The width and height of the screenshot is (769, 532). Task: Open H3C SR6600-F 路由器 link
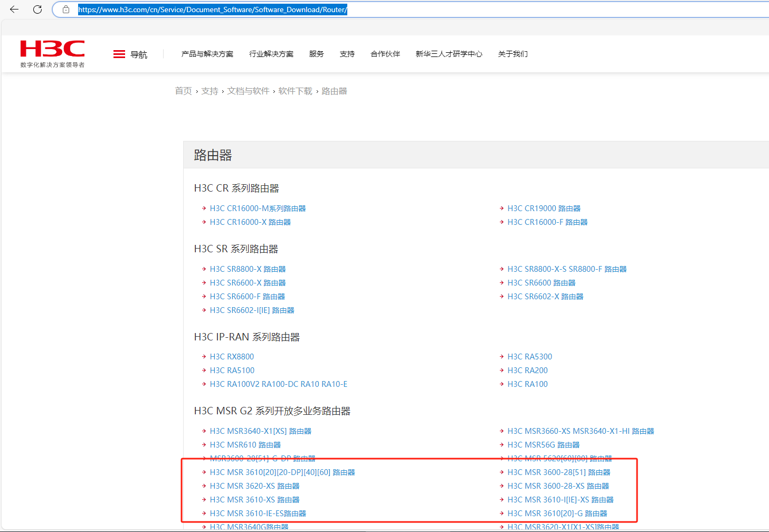[248, 297]
